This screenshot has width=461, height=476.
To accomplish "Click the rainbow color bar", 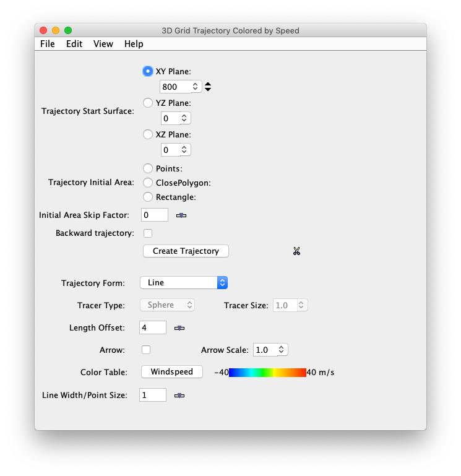I will [x=267, y=373].
